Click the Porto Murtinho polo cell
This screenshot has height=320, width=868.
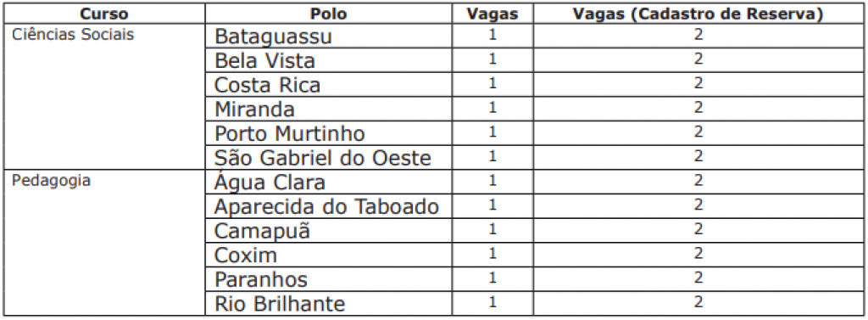click(x=328, y=133)
